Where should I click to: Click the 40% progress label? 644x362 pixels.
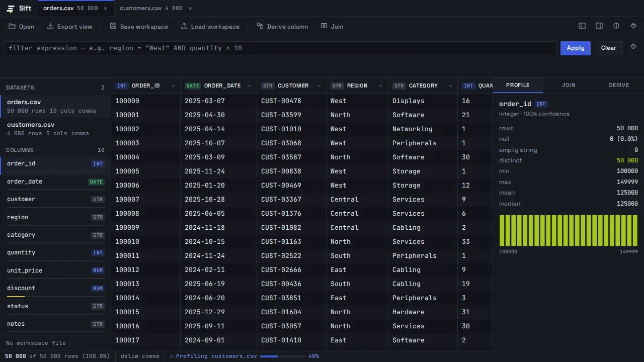[313, 356]
